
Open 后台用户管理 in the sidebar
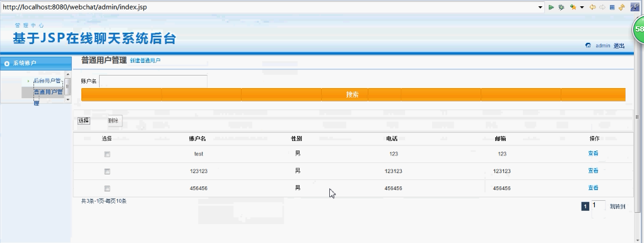tap(47, 81)
